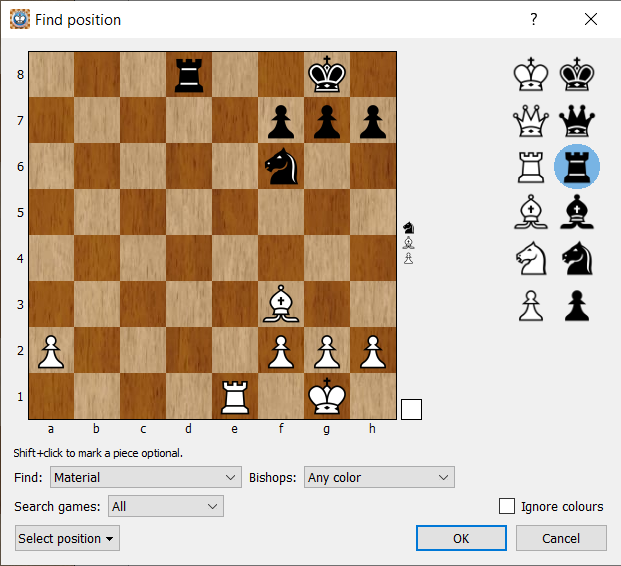Open the Find dropdown showing Material
Image resolution: width=621 pixels, height=566 pixels.
(x=146, y=478)
